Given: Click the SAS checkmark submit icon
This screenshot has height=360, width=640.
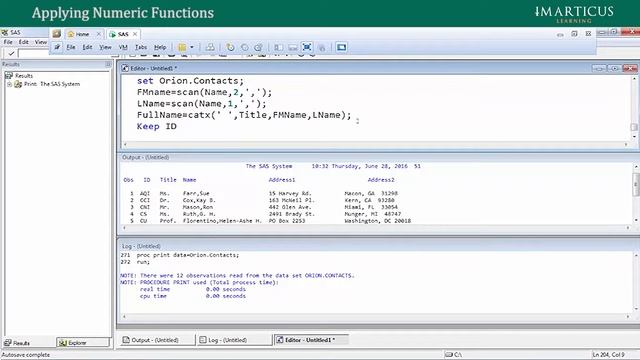Looking at the screenshot, I should pos(11,53).
